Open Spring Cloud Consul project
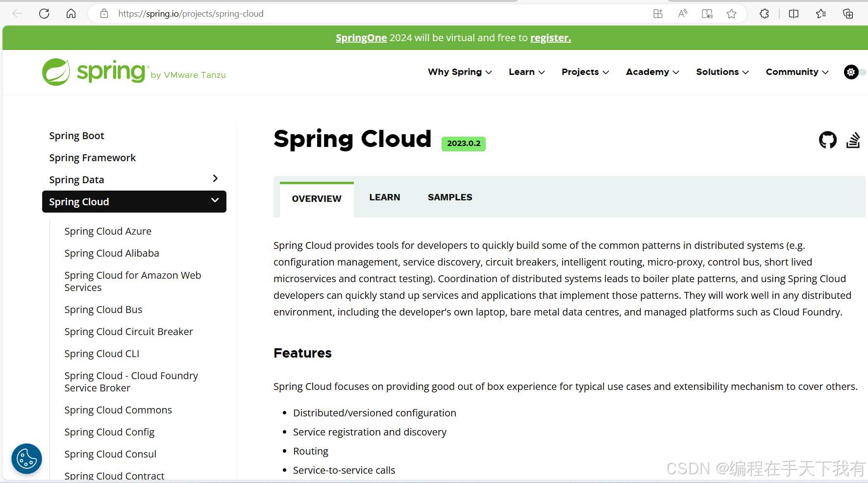Image resolution: width=868 pixels, height=483 pixels. coord(110,454)
